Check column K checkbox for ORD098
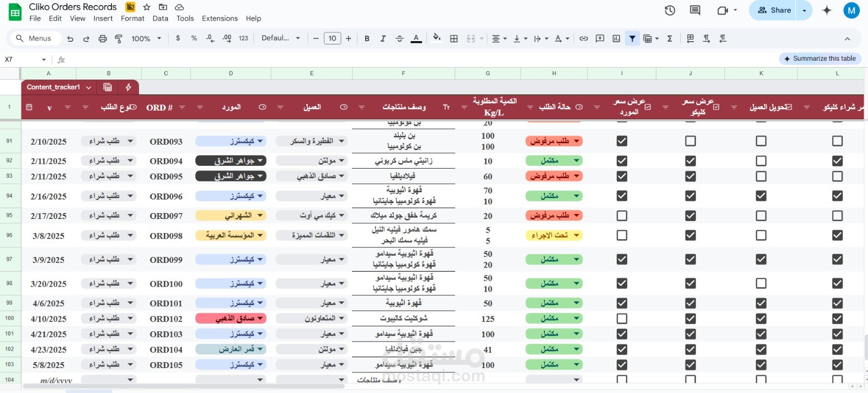The height and width of the screenshot is (393, 868). 761,235
